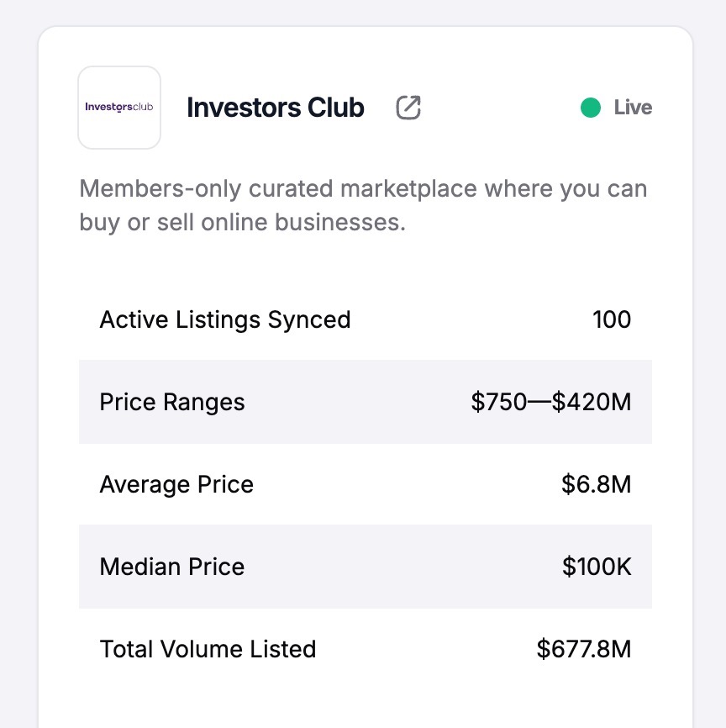Click the $677.8M total volume value
This screenshot has height=728, width=726.
tap(584, 649)
